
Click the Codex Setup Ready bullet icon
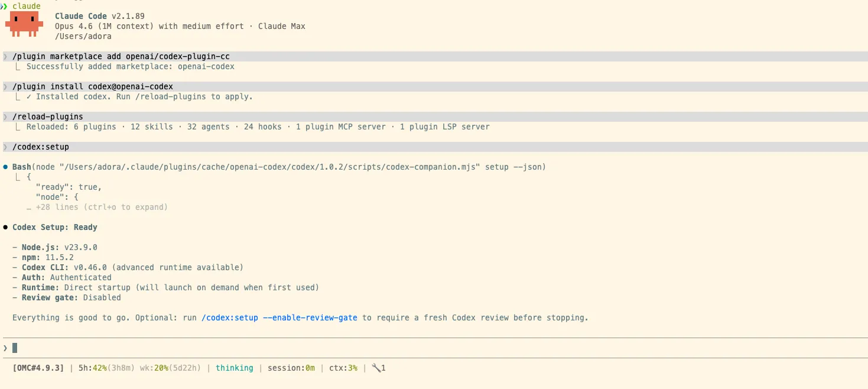pyautogui.click(x=6, y=227)
